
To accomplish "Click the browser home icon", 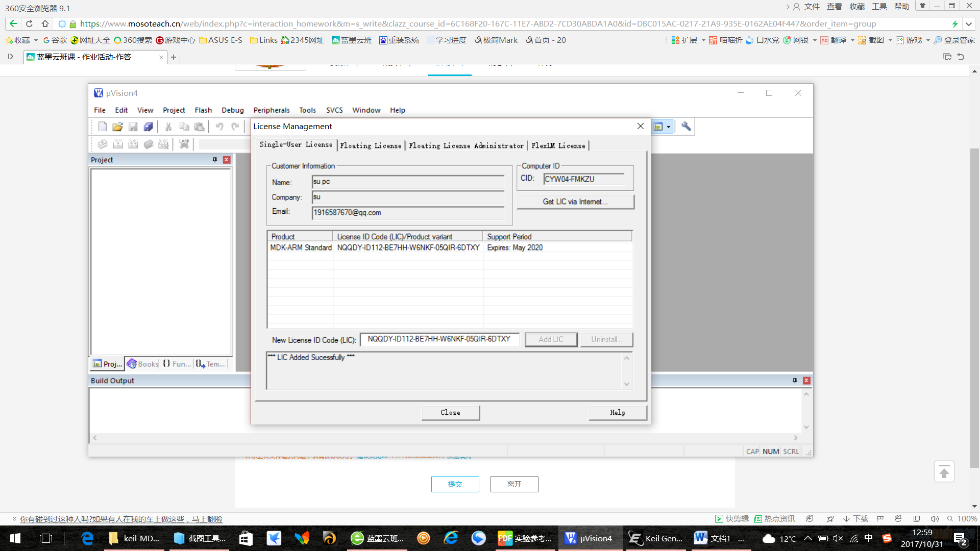I will click(45, 23).
